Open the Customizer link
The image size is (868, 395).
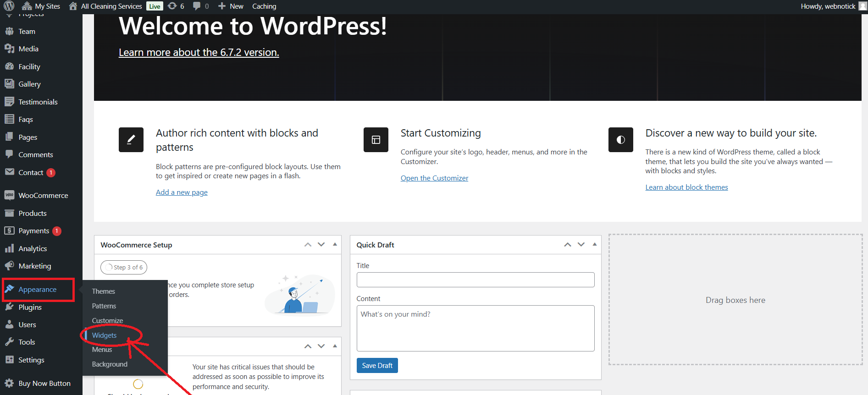pos(434,178)
